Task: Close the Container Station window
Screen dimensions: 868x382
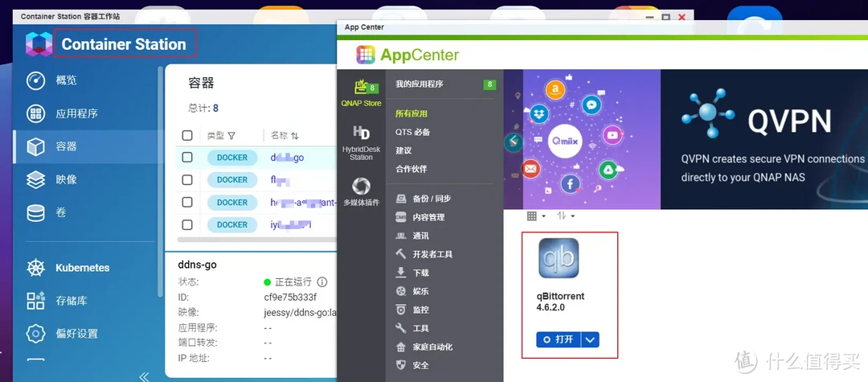Action: pyautogui.click(x=682, y=17)
